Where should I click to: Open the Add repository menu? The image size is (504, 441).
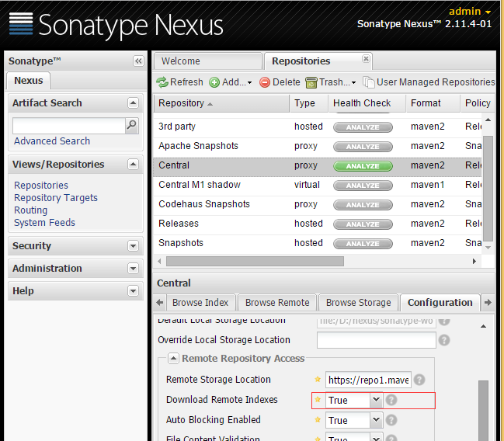pos(230,82)
